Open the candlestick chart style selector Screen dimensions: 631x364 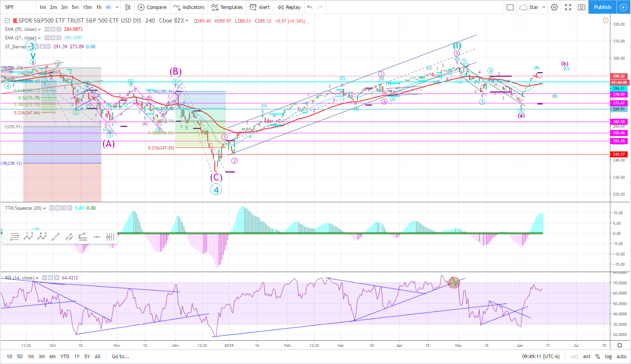click(128, 7)
